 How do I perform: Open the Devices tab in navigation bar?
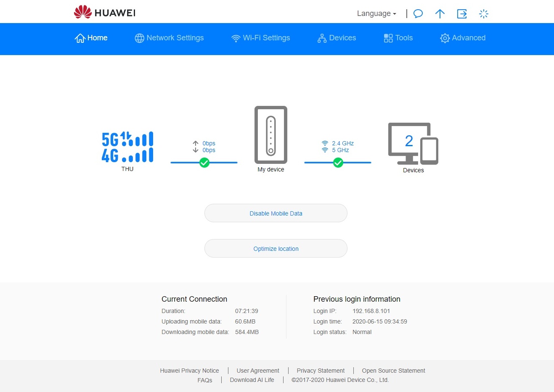point(337,38)
